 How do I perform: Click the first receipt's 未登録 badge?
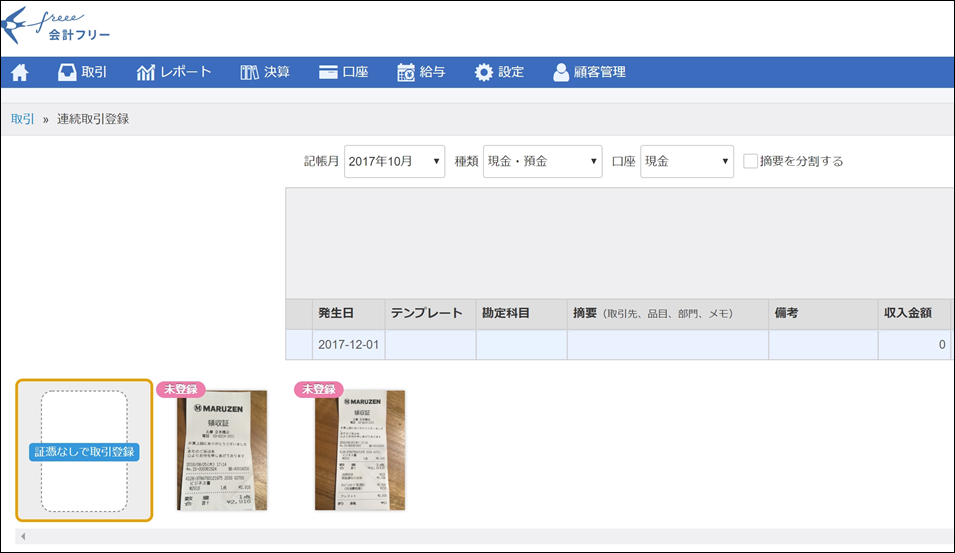point(181,390)
